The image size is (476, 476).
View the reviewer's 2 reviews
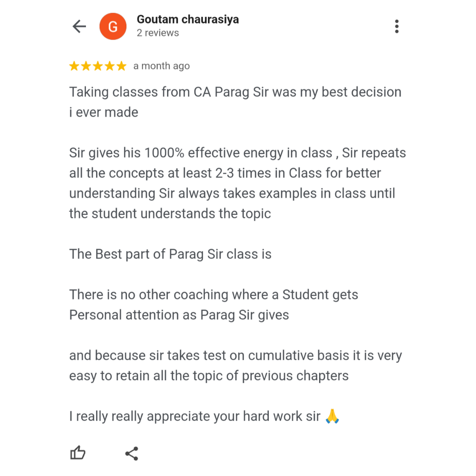click(158, 33)
